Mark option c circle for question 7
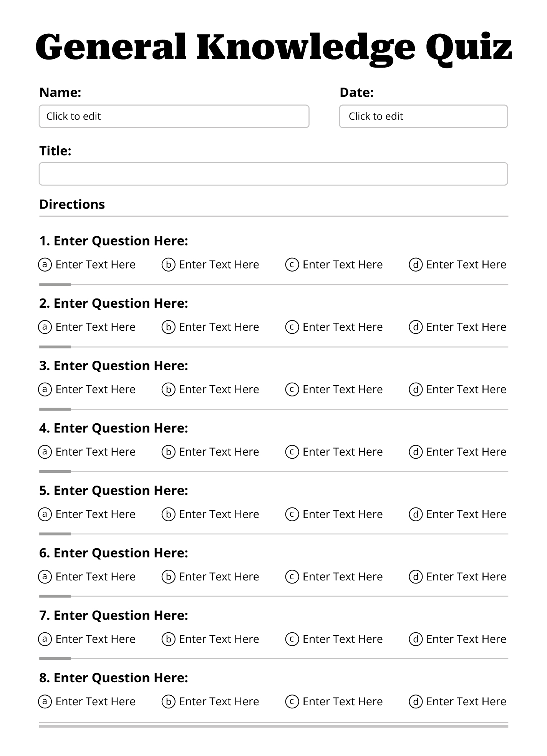This screenshot has width=547, height=756. click(292, 639)
